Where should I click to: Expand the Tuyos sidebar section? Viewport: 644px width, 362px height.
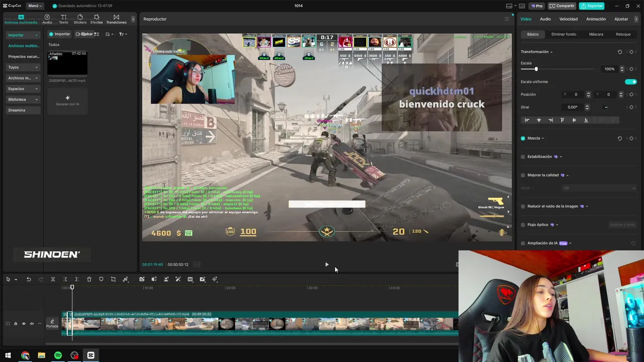[x=36, y=67]
